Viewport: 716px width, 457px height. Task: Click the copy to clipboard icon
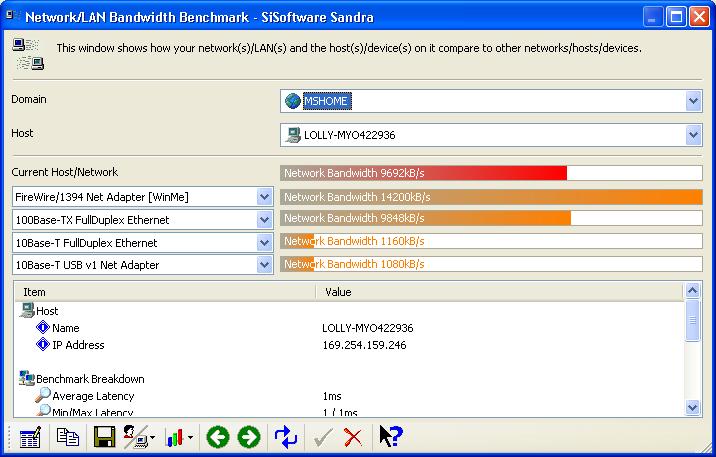[67, 437]
